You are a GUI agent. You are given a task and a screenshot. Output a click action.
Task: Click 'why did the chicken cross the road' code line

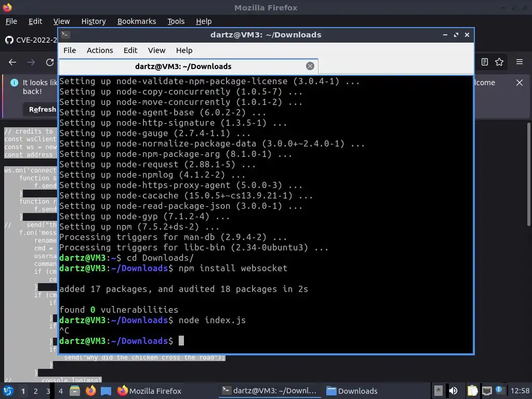click(x=144, y=357)
